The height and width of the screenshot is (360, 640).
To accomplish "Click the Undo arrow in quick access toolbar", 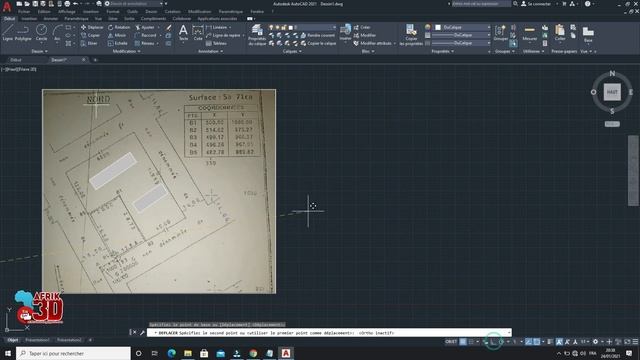I will (76, 4).
